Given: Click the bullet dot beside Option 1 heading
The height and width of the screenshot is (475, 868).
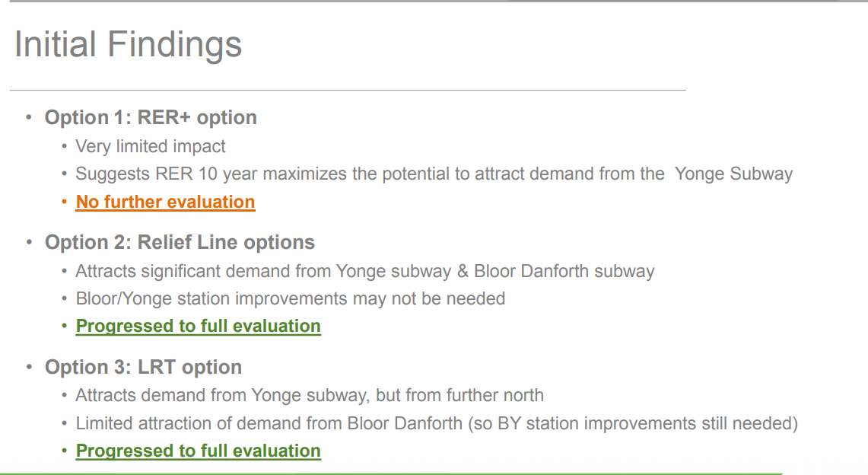Looking at the screenshot, I should click(29, 118).
